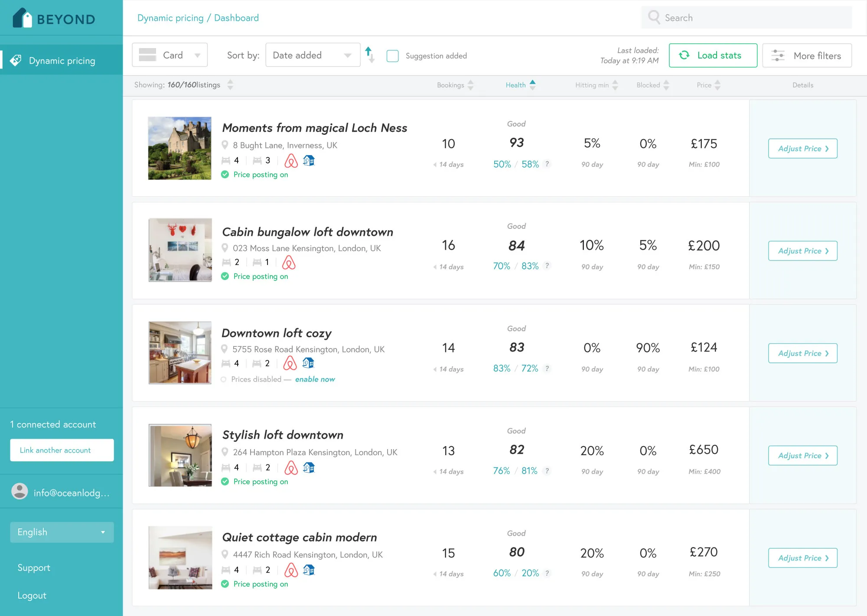Toggle Prices disabled radio on Downtown loft cozy
The width and height of the screenshot is (867, 616).
coord(224,379)
